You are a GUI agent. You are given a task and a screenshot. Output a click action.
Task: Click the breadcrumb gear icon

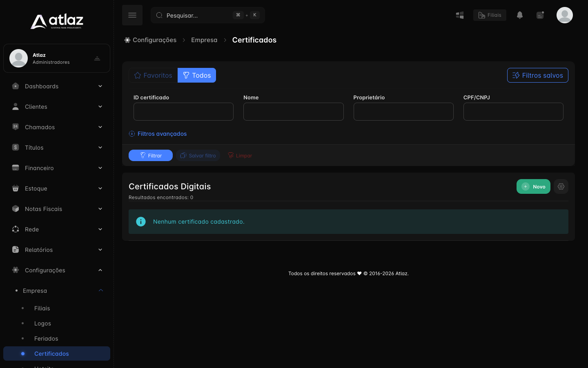coord(127,40)
